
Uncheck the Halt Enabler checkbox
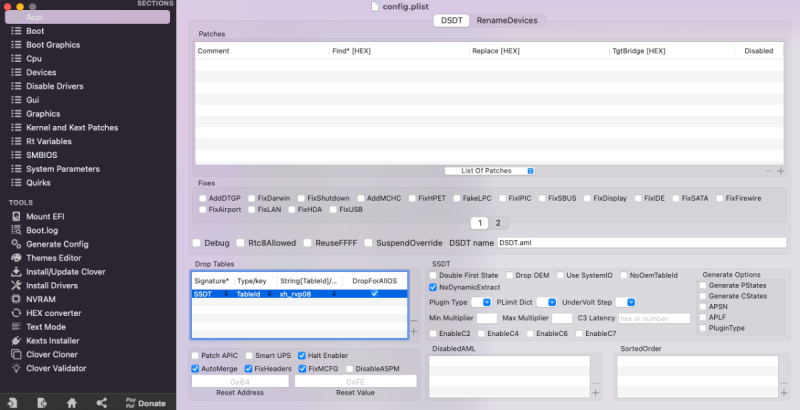302,355
